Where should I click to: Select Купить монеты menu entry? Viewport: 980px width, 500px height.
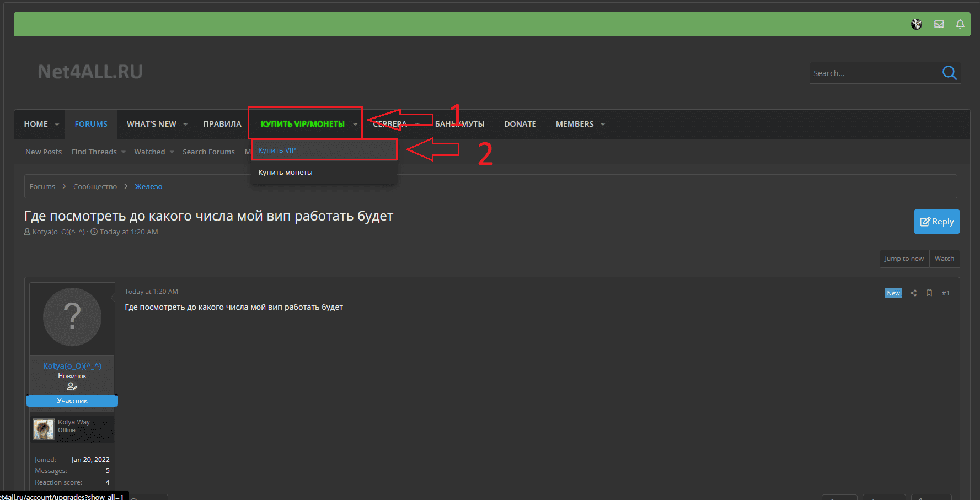(286, 173)
